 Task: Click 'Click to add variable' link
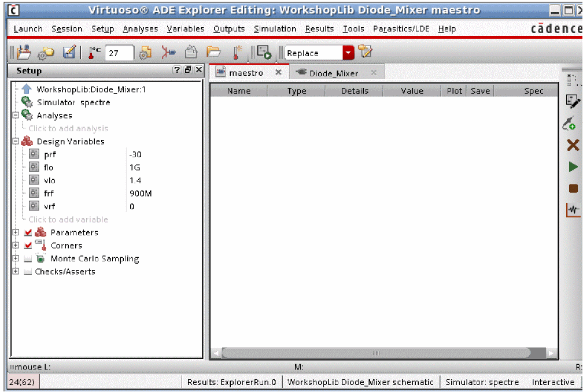68,220
